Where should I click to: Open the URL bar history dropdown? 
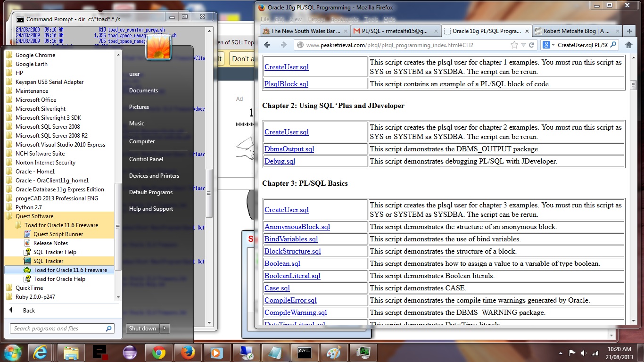point(524,45)
